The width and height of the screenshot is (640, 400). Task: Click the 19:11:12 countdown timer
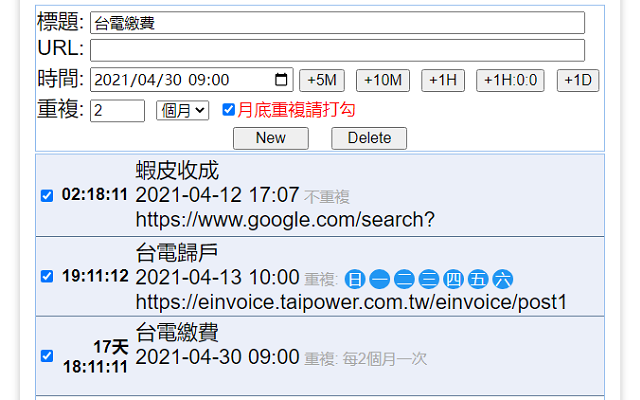(95, 276)
